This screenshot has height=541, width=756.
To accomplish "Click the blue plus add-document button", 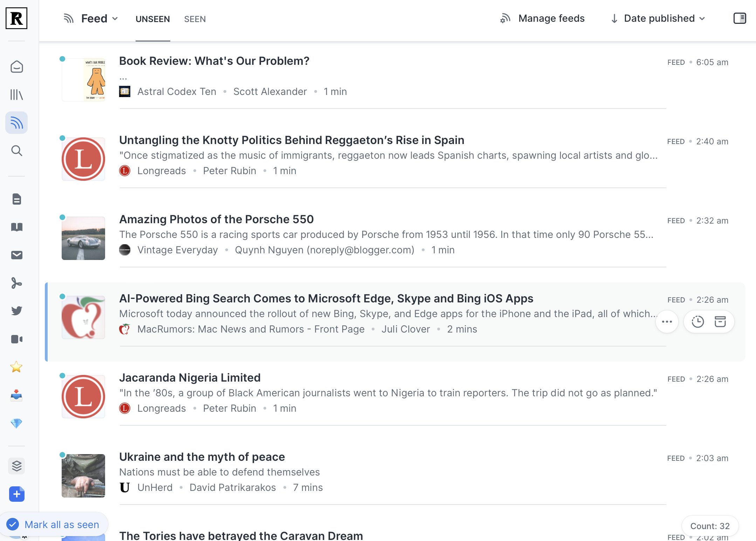I will (x=16, y=494).
